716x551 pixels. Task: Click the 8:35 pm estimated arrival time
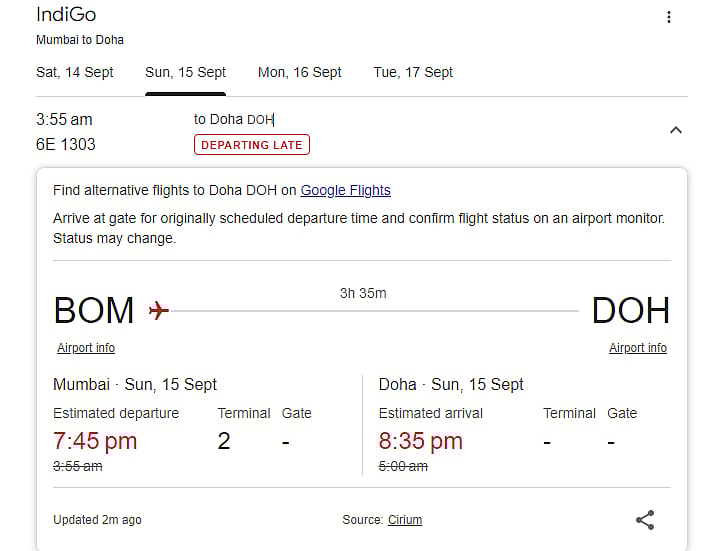420,441
